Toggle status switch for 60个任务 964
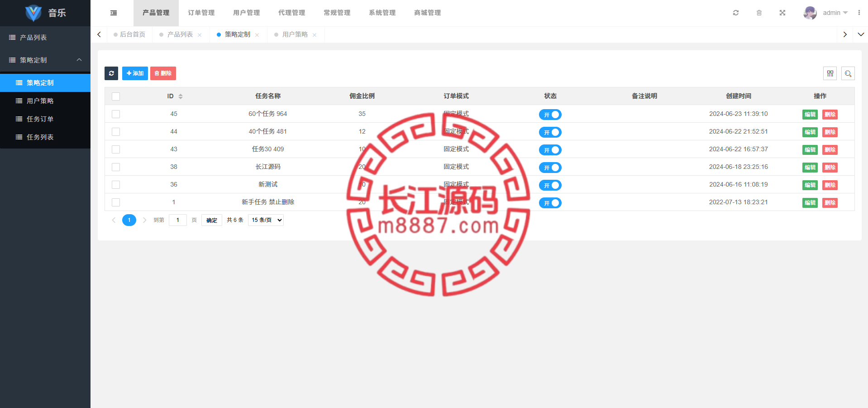Image resolution: width=868 pixels, height=408 pixels. tap(550, 115)
